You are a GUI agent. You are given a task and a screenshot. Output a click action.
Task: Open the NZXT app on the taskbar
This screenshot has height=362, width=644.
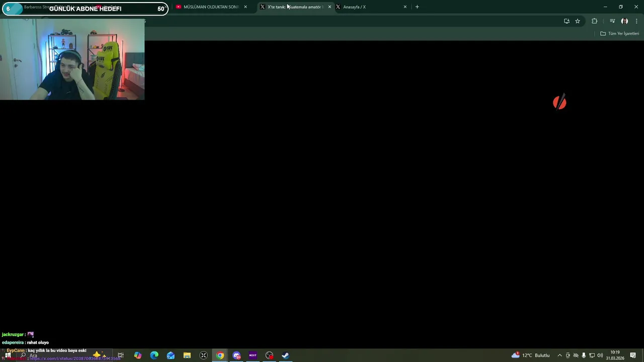click(x=253, y=355)
